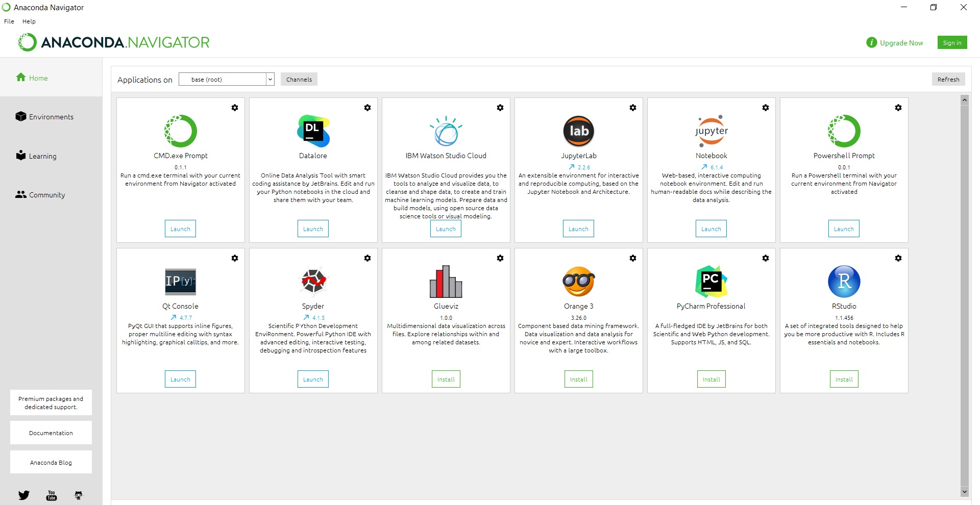Launch JupyterLab
Viewport: 980px width, 505px height.
click(x=578, y=229)
